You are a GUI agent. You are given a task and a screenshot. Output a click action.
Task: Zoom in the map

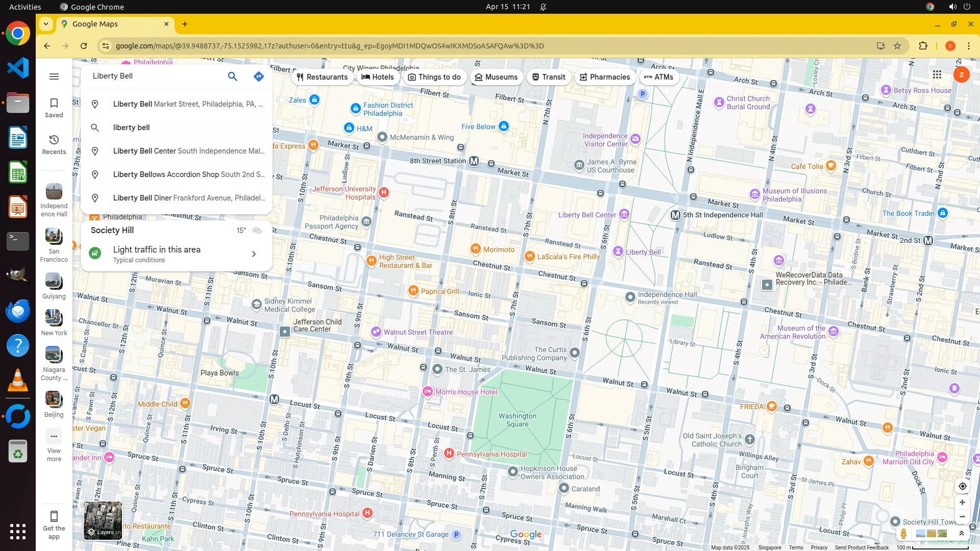(x=962, y=503)
